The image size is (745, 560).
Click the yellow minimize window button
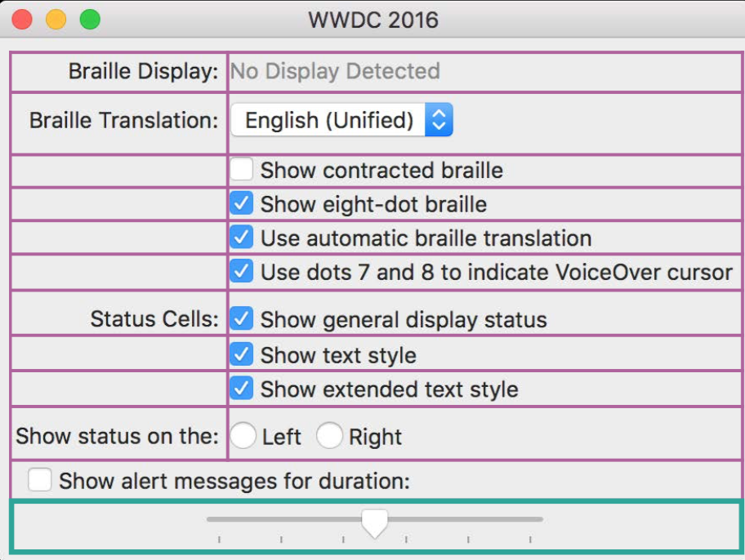(x=56, y=20)
